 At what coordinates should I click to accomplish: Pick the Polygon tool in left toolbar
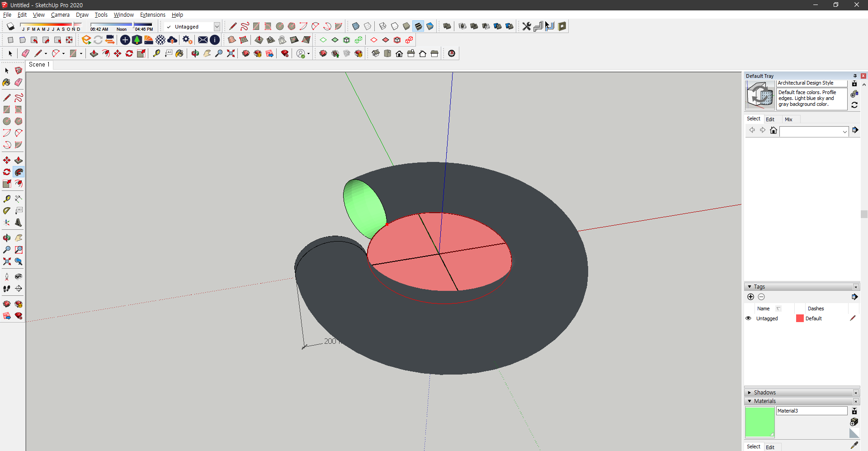click(19, 121)
